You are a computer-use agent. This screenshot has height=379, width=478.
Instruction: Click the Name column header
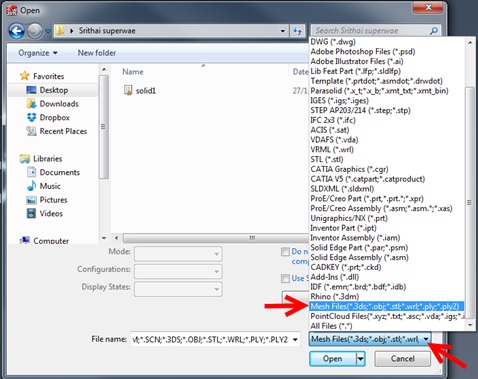click(133, 72)
